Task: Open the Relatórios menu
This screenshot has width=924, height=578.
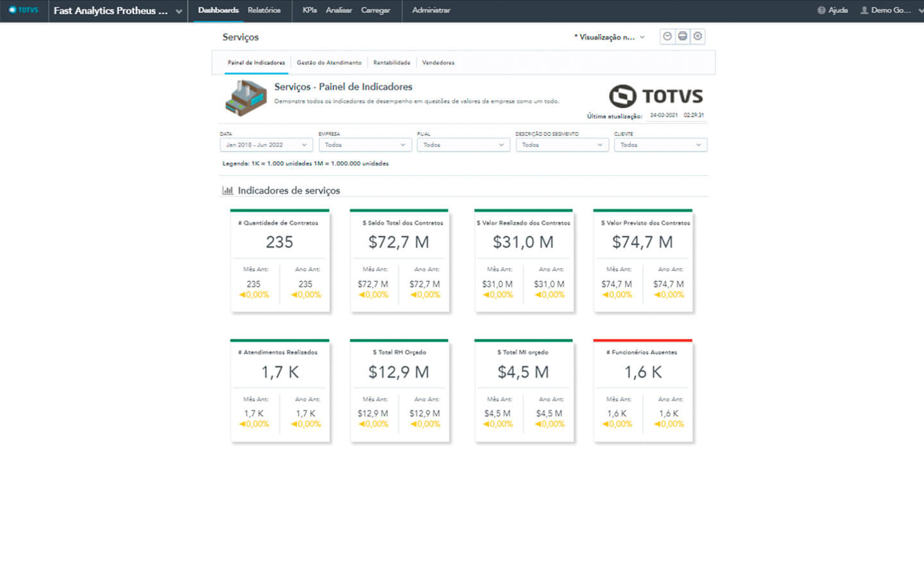Action: click(x=264, y=10)
